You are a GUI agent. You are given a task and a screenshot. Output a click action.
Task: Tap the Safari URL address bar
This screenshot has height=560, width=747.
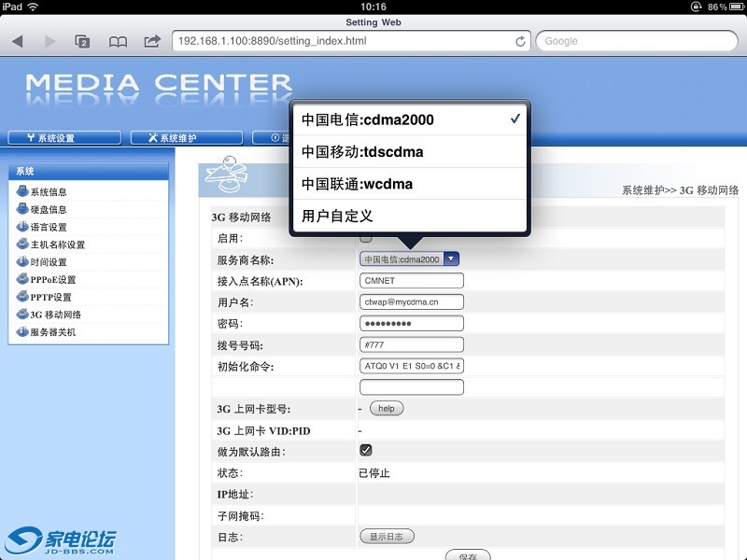[x=351, y=41]
